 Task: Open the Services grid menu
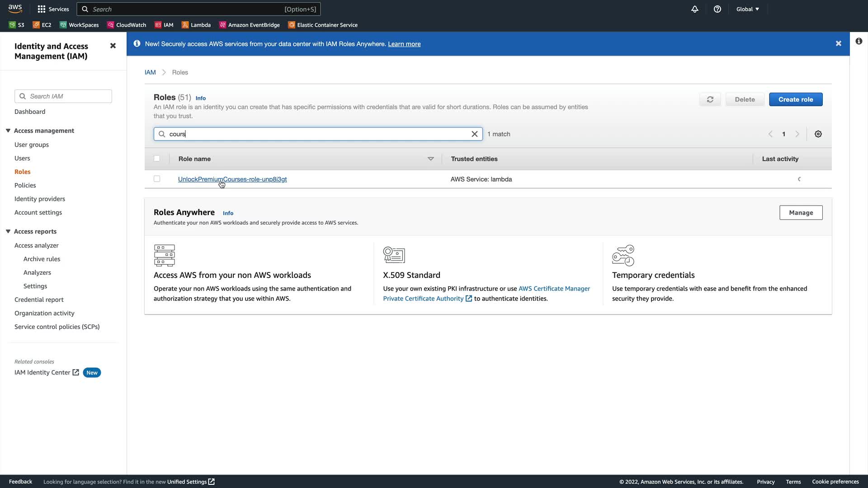click(x=53, y=9)
